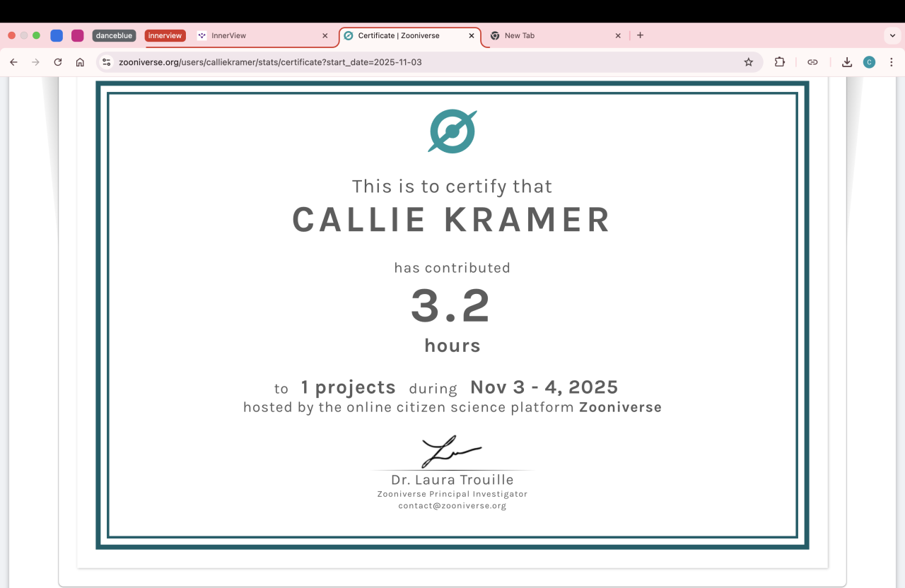
Task: Toggle the red innerview tab group
Action: [165, 35]
